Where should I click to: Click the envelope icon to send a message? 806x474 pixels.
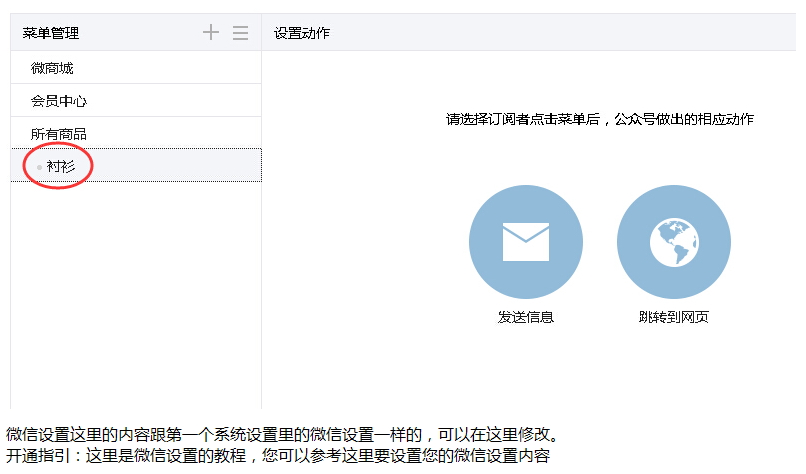(x=525, y=242)
